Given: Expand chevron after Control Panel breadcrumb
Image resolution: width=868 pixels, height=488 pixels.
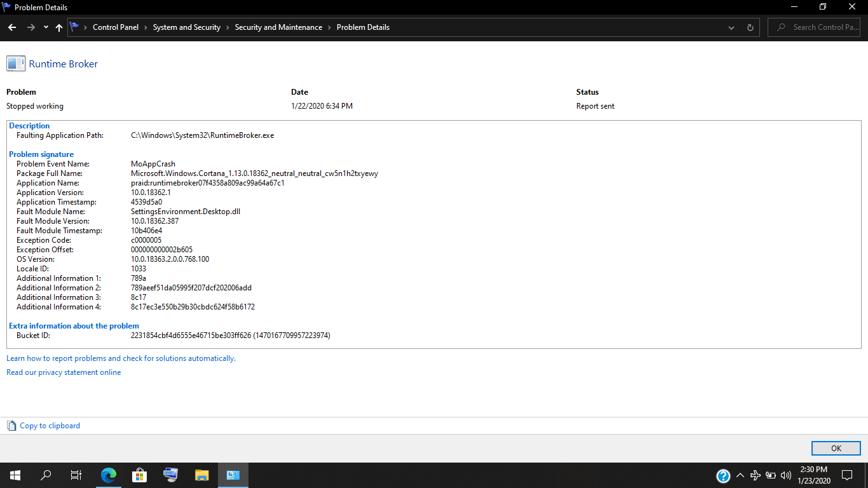Looking at the screenshot, I should point(146,27).
